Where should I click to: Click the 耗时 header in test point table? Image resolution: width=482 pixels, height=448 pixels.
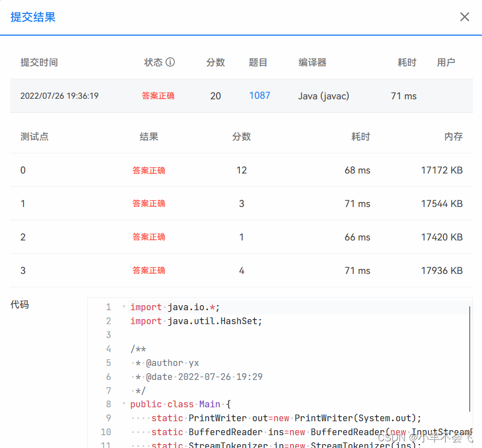[x=360, y=137]
